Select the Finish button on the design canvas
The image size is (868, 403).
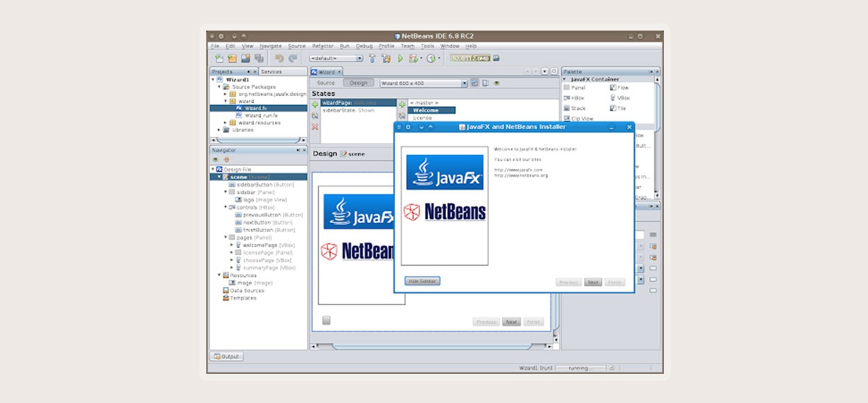point(533,322)
